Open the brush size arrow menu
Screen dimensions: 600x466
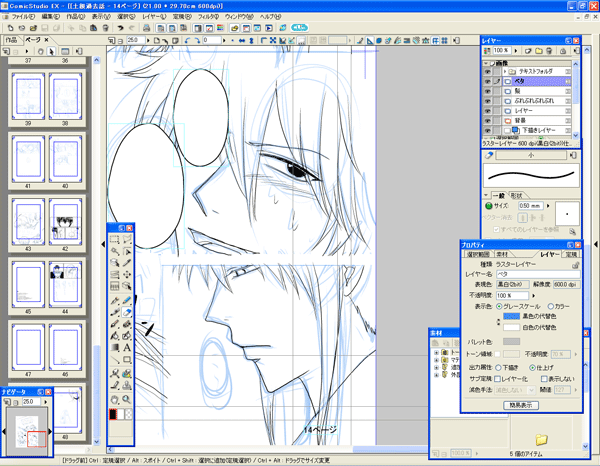(x=548, y=206)
